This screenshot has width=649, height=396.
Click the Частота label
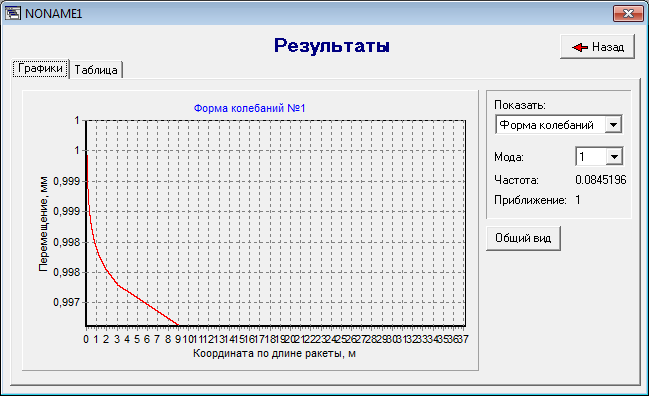click(516, 180)
